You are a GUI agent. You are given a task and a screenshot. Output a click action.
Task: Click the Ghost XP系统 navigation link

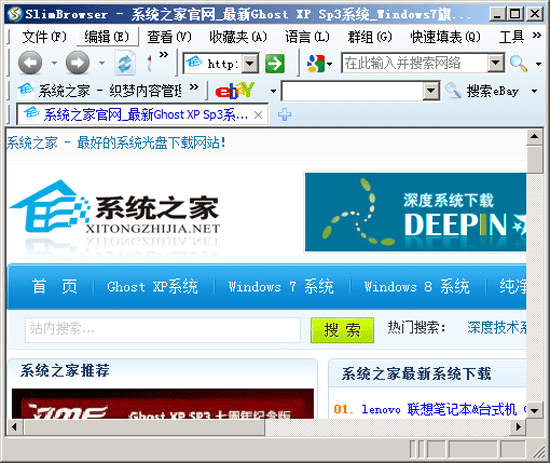152,287
